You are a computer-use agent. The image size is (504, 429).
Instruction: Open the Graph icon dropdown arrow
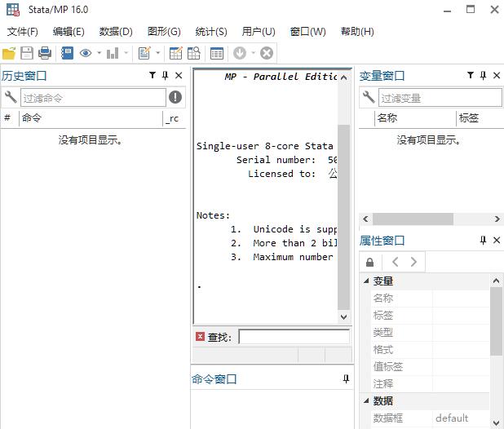(x=126, y=53)
